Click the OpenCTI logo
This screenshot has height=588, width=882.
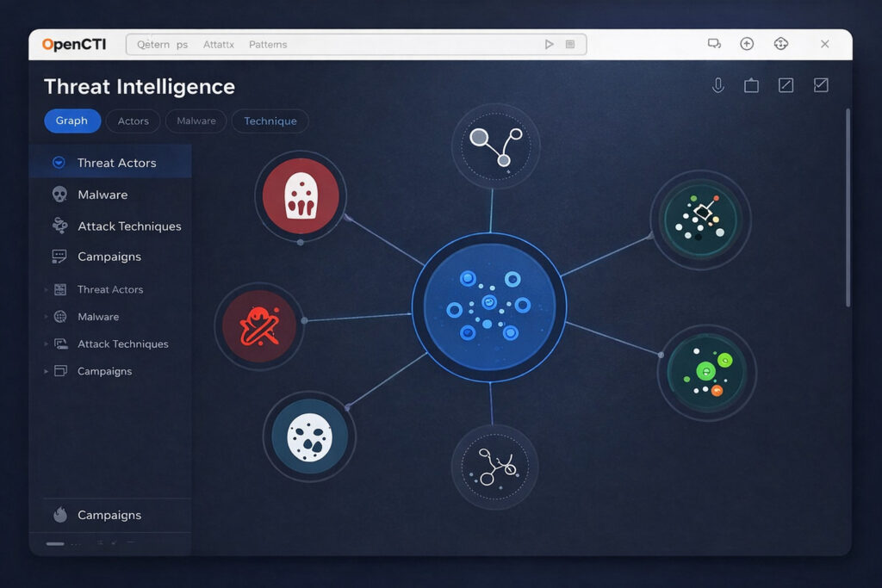point(77,44)
